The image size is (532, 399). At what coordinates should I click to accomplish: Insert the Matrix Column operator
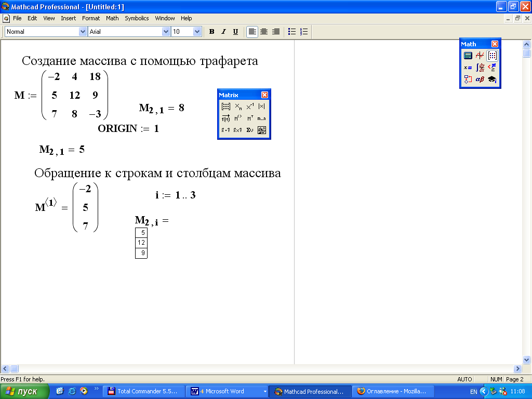[x=238, y=118]
